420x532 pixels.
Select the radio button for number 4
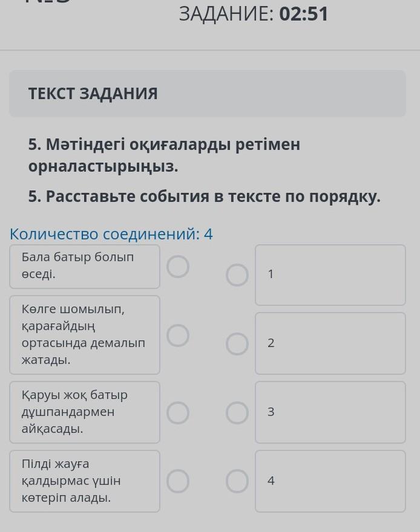click(x=237, y=482)
